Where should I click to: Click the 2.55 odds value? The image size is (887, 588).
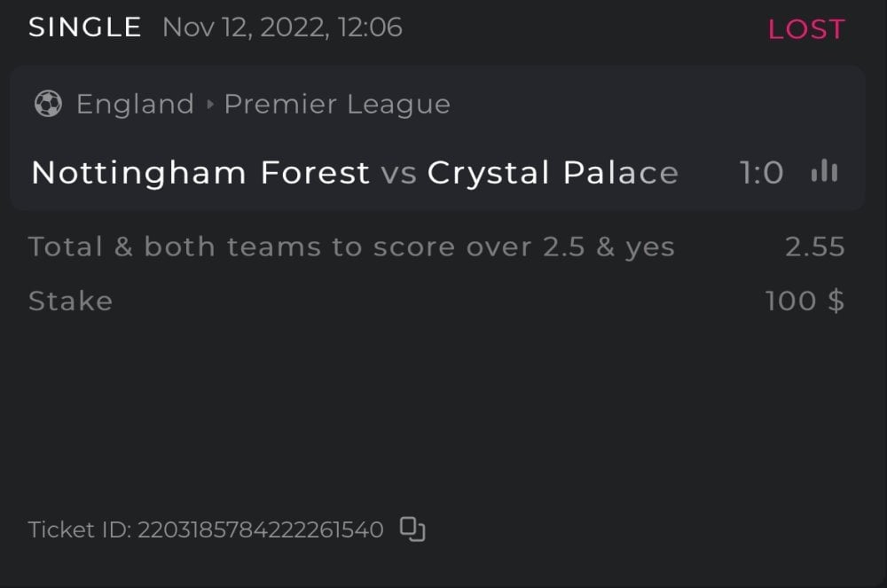[x=814, y=247]
